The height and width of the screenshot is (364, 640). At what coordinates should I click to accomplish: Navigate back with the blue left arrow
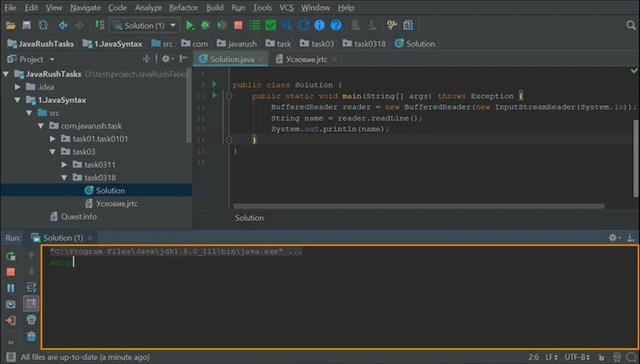[63, 25]
